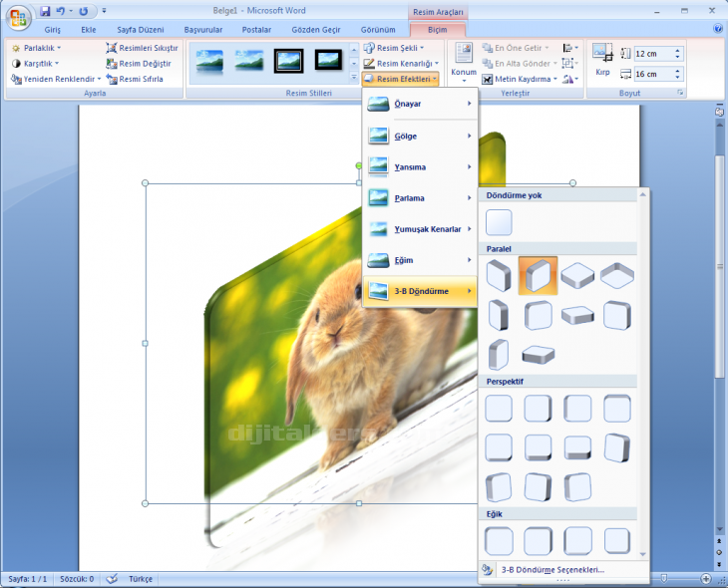Open Yansıma reflection submenu
Viewport: 728px width, 588px height.
(420, 167)
